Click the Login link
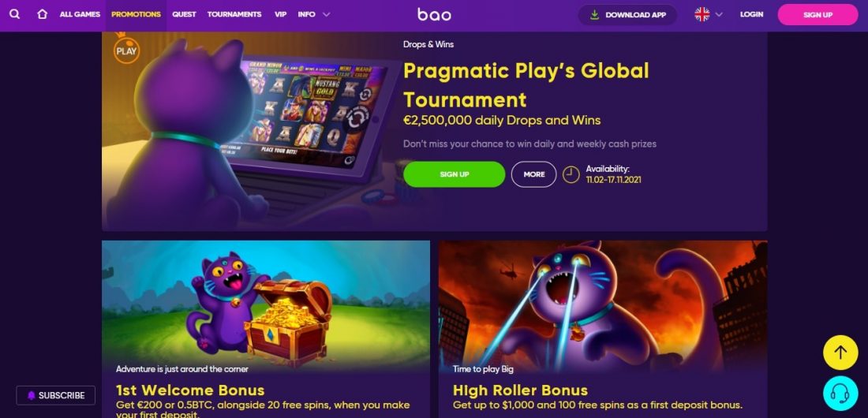The width and height of the screenshot is (868, 418). 751,14
